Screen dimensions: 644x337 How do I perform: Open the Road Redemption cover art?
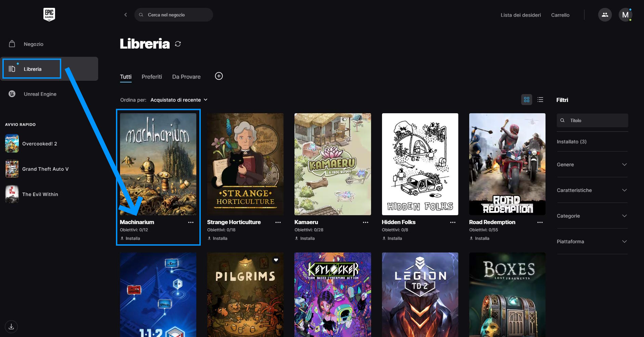pyautogui.click(x=507, y=164)
